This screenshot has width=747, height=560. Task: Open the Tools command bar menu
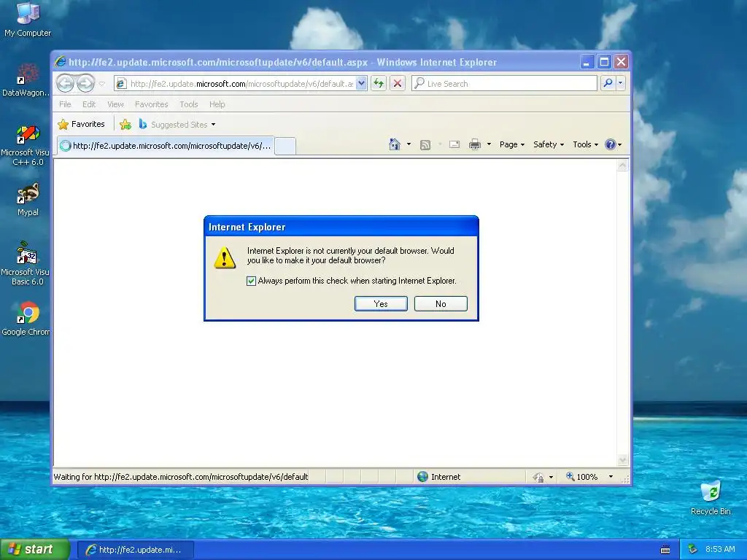pos(585,145)
